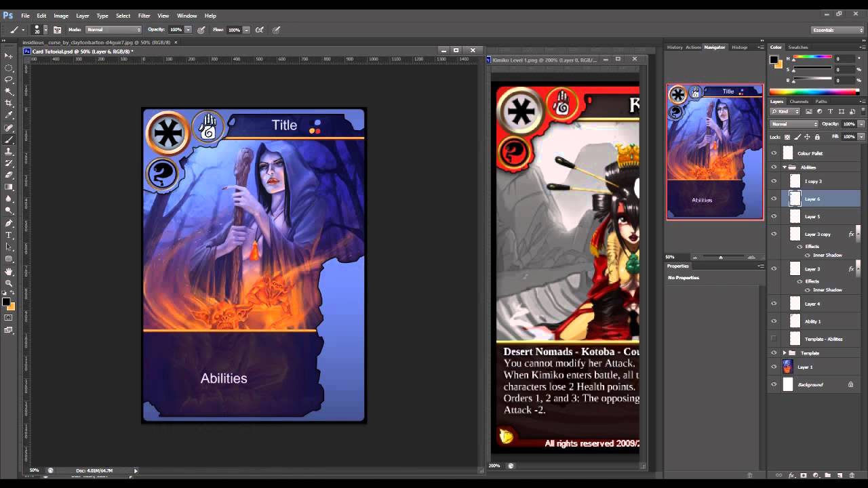Viewport: 868px width, 488px height.
Task: Open the layer blend mode Normal dropdown
Action: 794,124
